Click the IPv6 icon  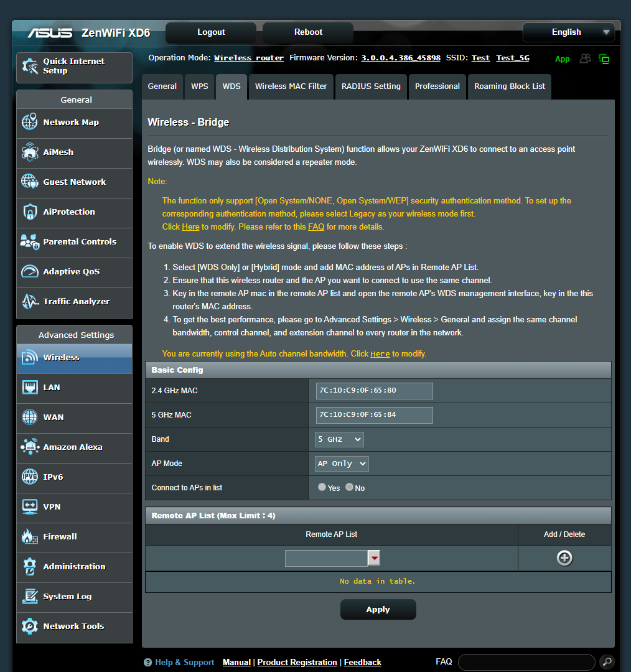(30, 477)
